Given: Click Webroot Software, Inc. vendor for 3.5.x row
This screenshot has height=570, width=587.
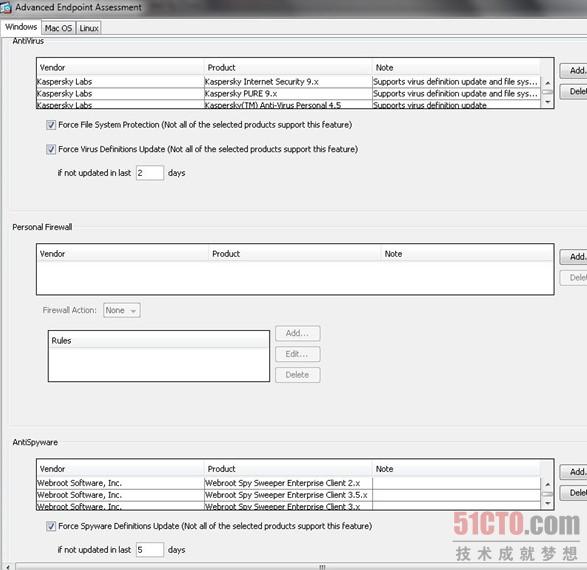Looking at the screenshot, I should click(x=120, y=495).
